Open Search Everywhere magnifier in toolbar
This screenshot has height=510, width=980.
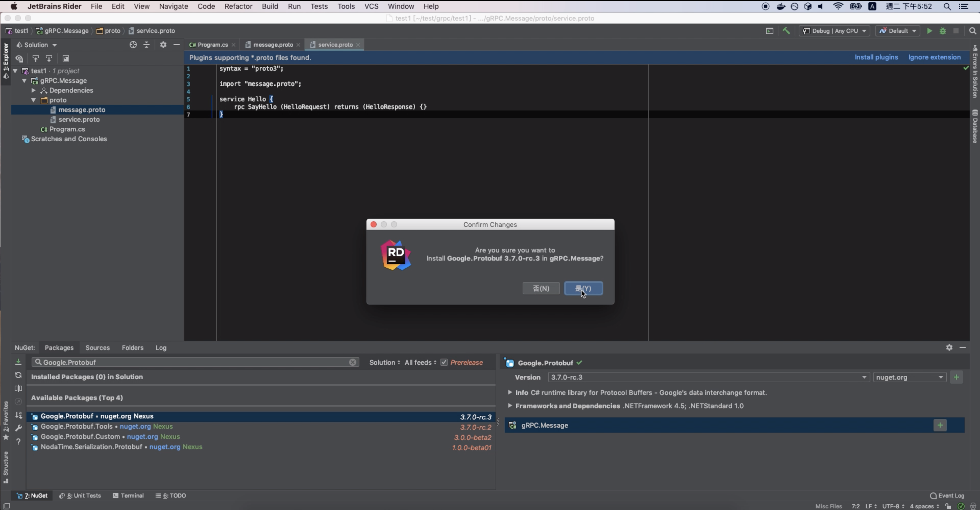coord(973,31)
